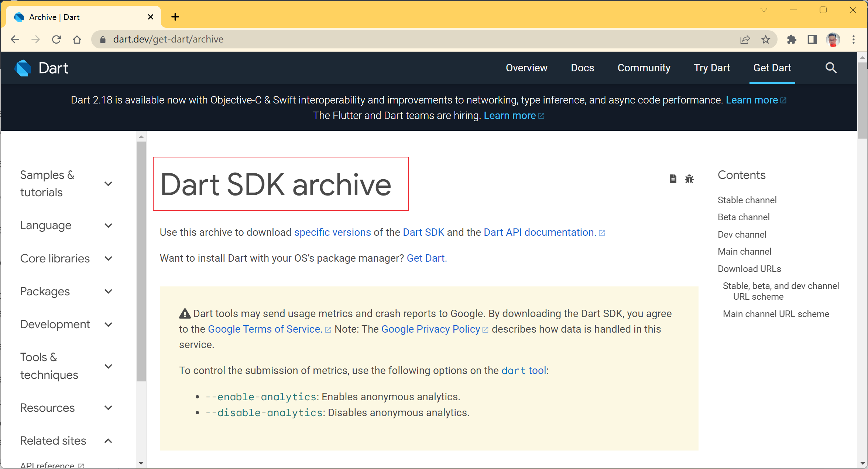
Task: Open the specific versions link
Action: coord(332,232)
